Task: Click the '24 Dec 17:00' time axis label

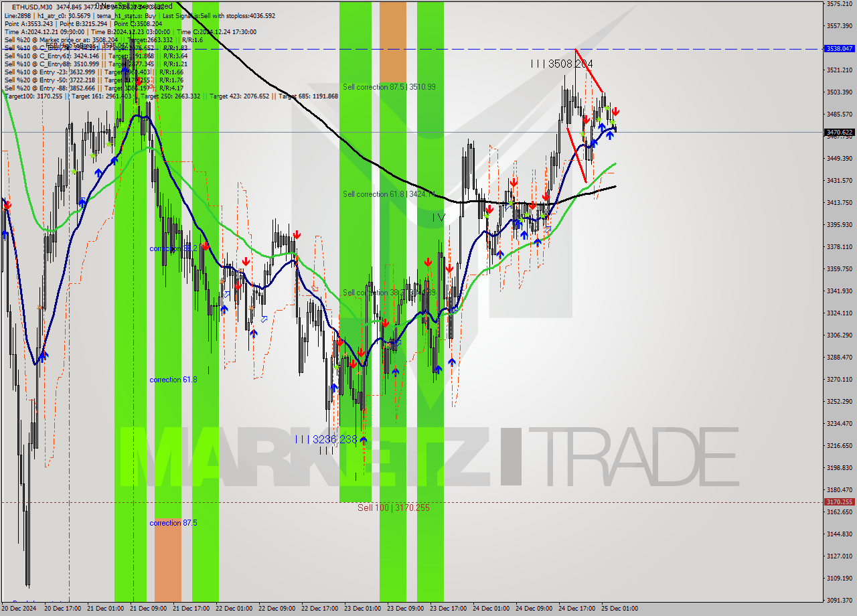Action: point(576,609)
